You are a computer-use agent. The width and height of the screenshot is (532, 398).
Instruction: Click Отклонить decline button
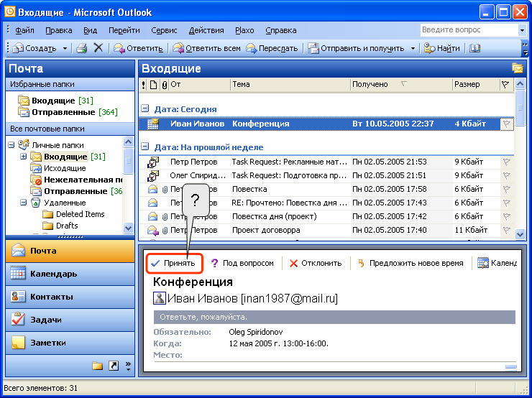[x=315, y=264]
